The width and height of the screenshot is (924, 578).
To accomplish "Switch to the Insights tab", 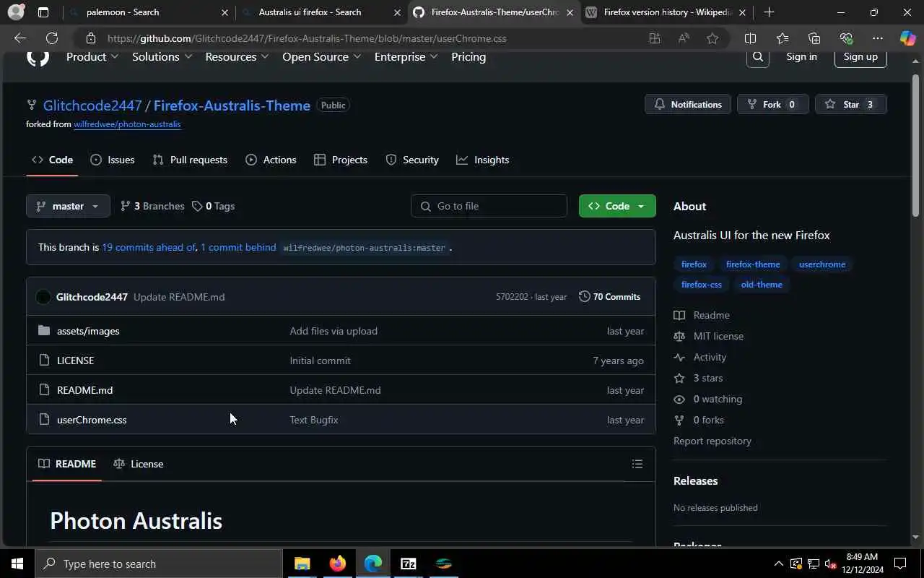I will (x=483, y=160).
